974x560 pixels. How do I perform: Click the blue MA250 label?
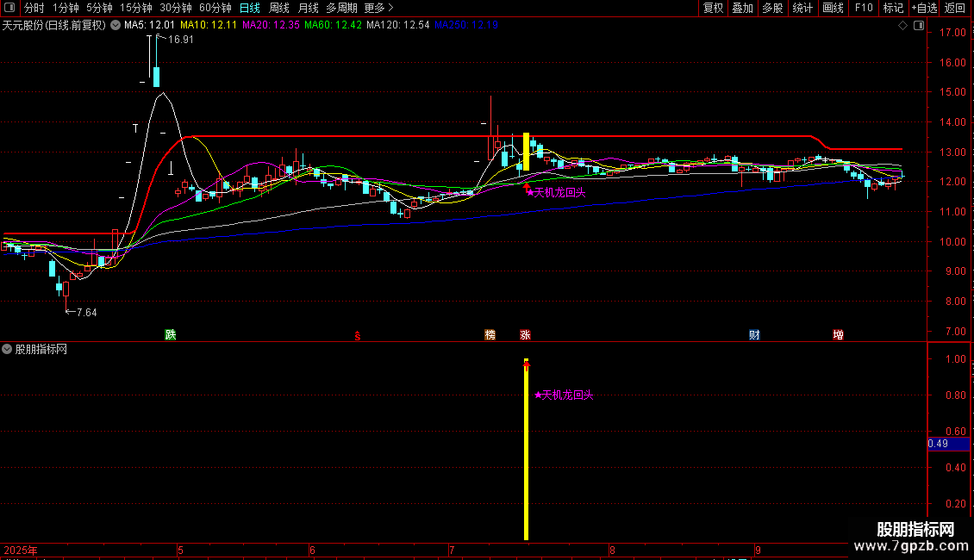coord(465,25)
